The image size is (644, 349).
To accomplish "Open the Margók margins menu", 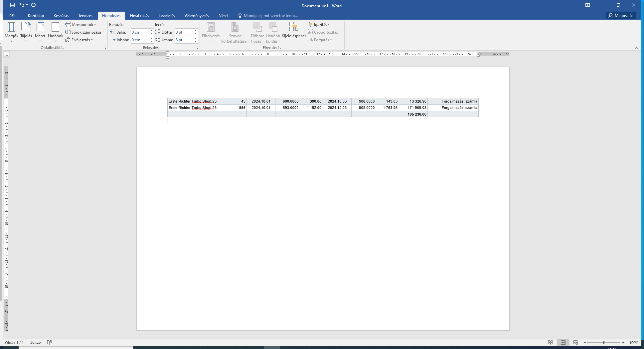I will 11,32.
